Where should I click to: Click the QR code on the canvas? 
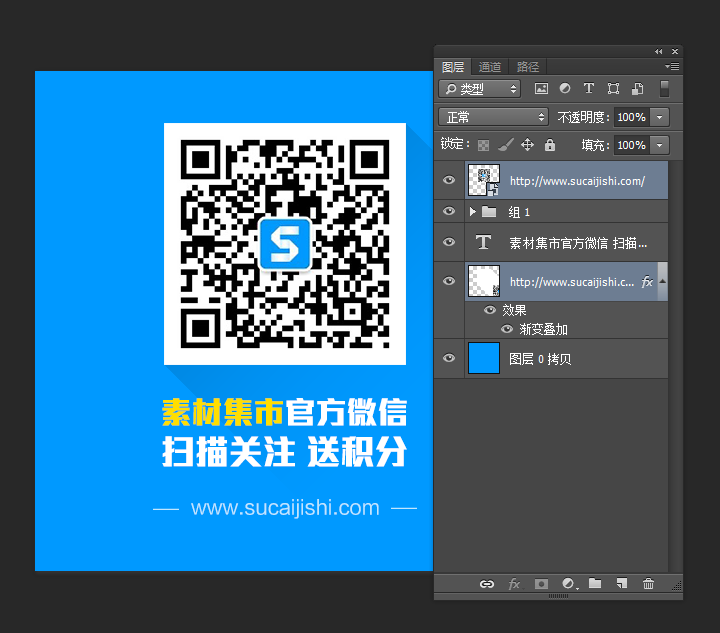[285, 244]
